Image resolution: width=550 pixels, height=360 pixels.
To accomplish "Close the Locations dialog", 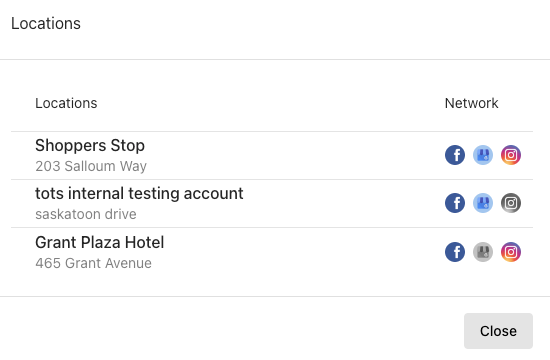I will point(498,331).
